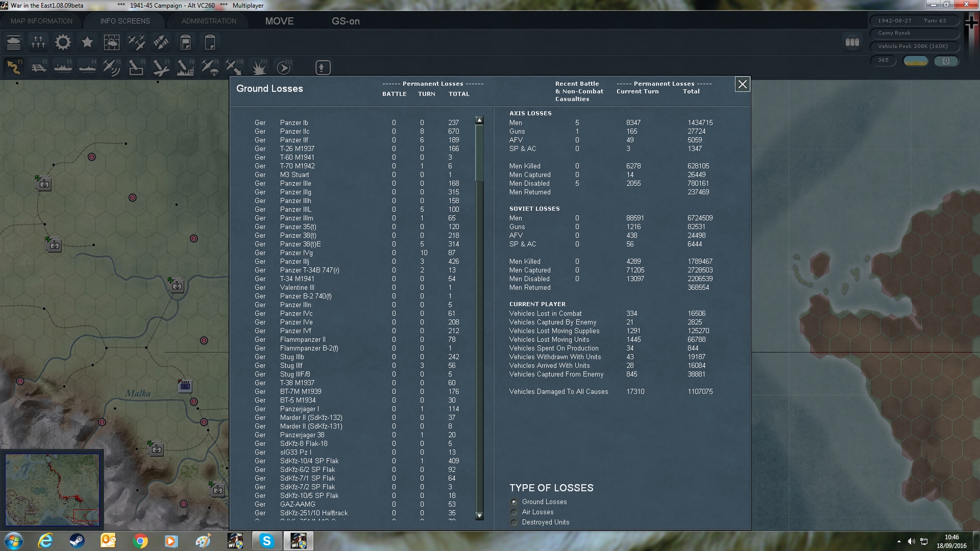This screenshot has width=980, height=551.
Task: Open Steam from the Windows taskbar
Action: 77,541
